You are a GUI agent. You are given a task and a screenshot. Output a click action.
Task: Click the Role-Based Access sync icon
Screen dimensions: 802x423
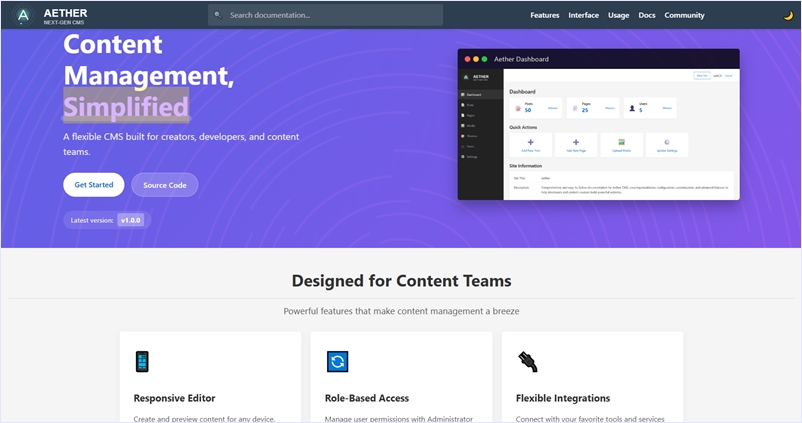[337, 361]
